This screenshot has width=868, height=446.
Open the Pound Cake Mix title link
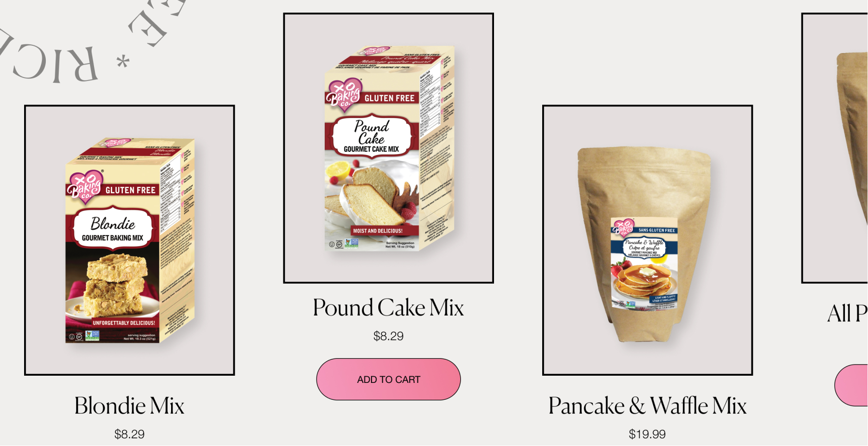tap(388, 307)
